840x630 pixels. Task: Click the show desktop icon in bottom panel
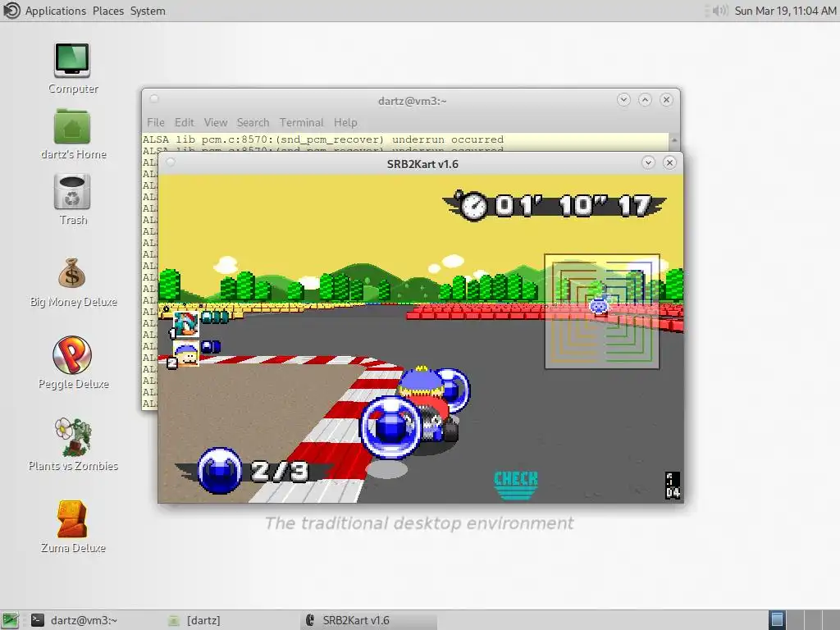(x=10, y=620)
